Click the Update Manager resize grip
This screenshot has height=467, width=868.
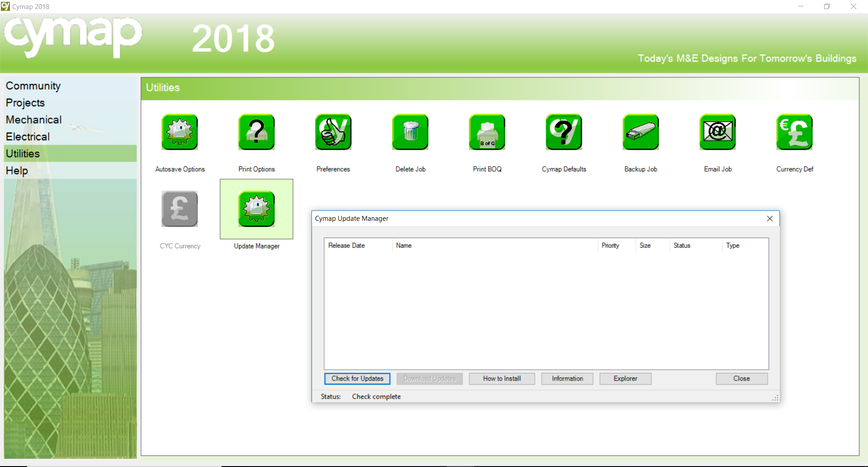coord(775,398)
